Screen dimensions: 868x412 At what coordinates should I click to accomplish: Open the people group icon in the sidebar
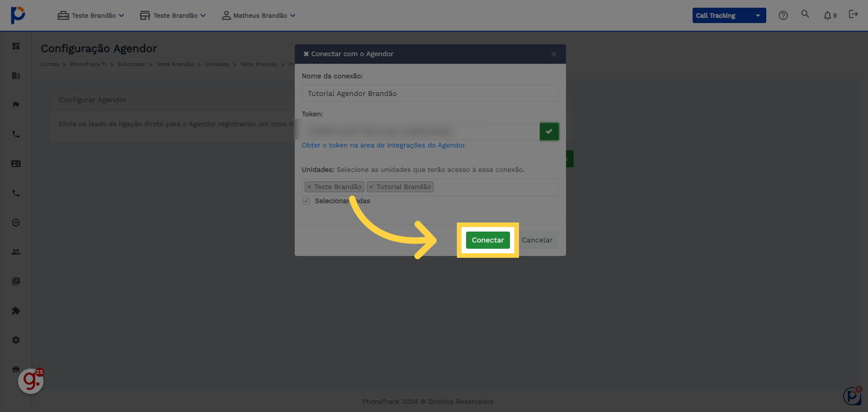click(x=16, y=252)
